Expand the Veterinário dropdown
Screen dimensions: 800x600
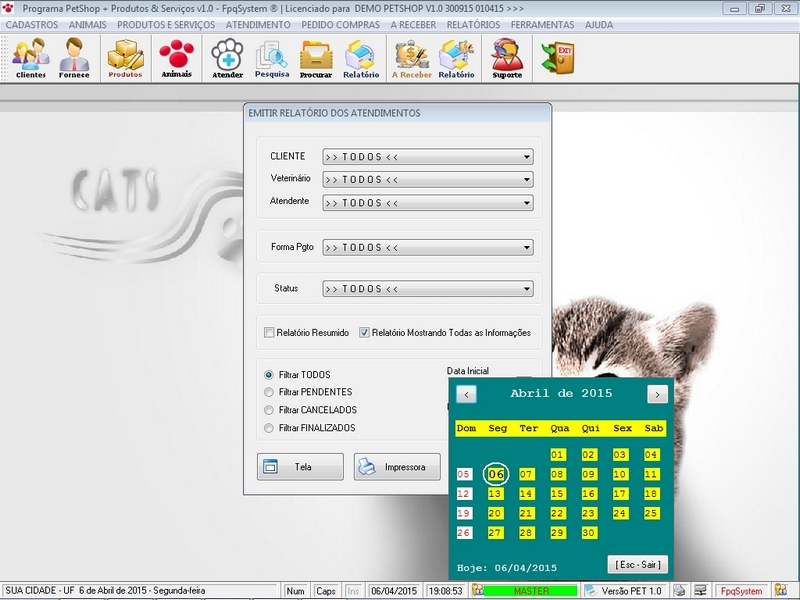[x=527, y=180]
